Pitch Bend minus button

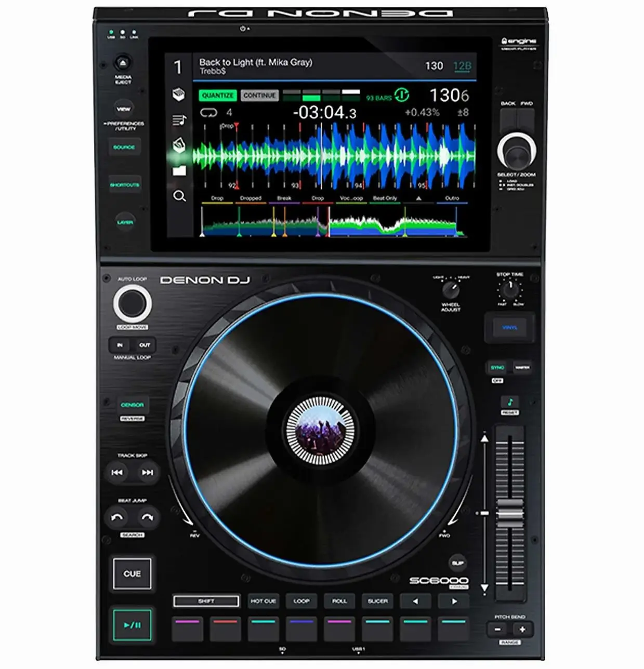(x=497, y=629)
